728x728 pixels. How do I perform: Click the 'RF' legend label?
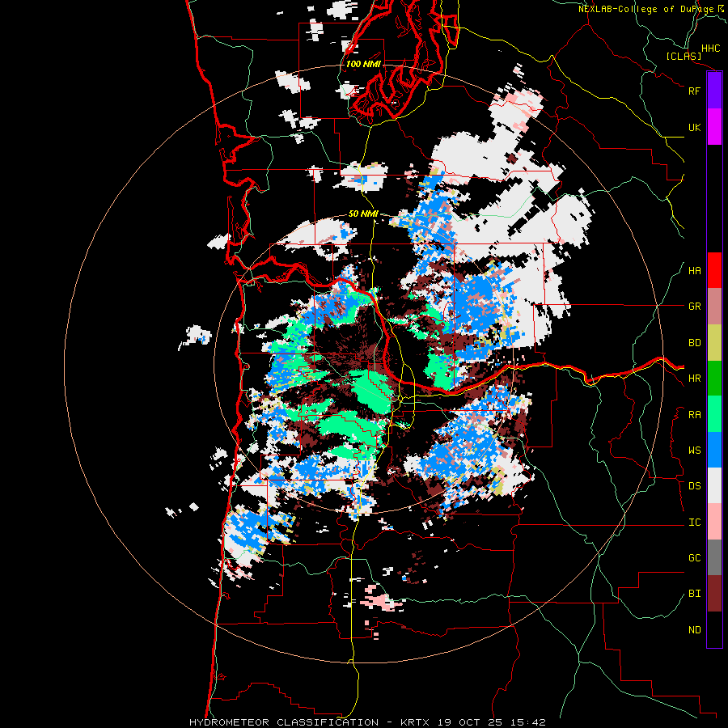click(694, 91)
